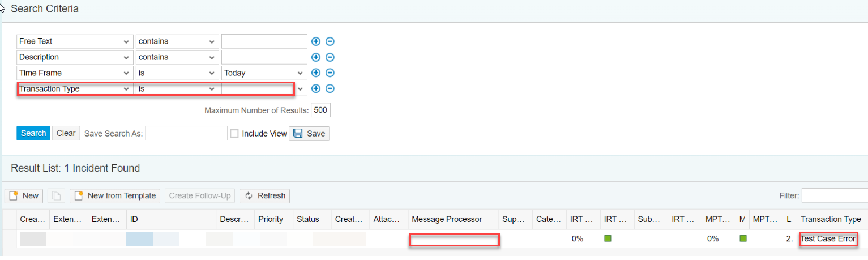Viewport: 868px width, 260px height.
Task: Click the Search button
Action: (x=33, y=133)
